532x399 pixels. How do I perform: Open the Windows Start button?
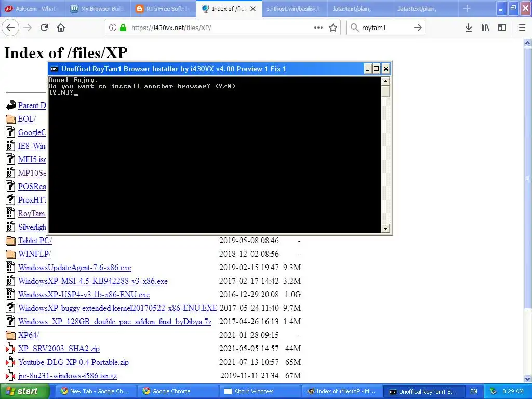pyautogui.click(x=25, y=391)
